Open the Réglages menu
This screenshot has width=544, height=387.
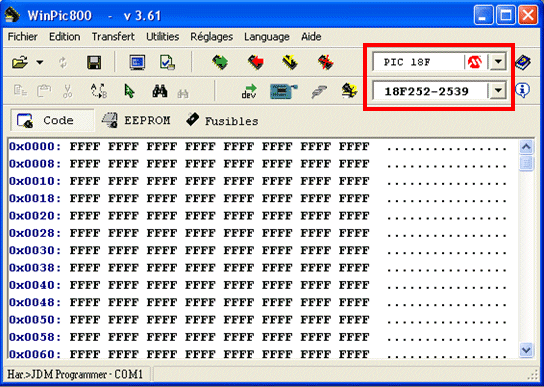click(x=211, y=36)
